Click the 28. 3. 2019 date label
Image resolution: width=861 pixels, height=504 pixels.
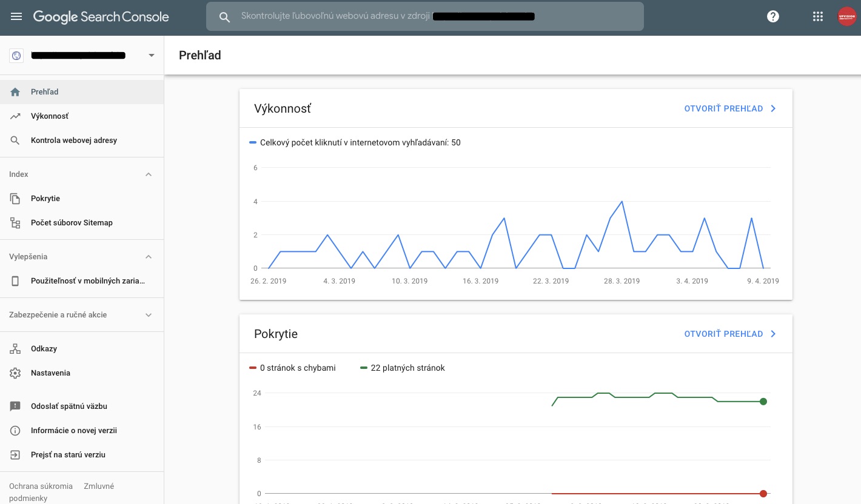(622, 281)
